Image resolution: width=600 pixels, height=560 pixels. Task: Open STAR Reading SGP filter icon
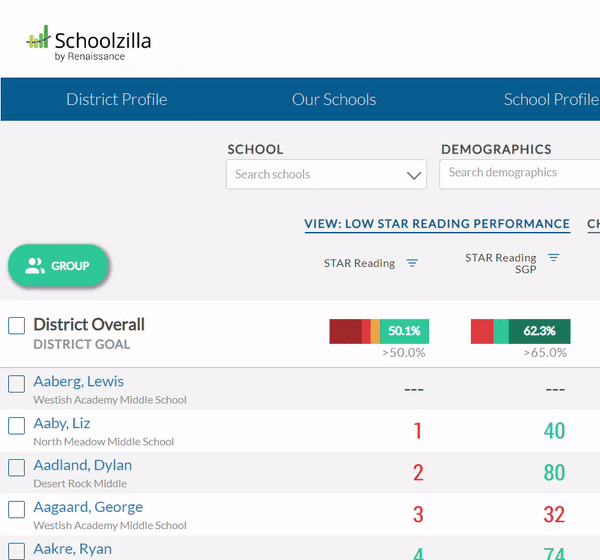[553, 258]
